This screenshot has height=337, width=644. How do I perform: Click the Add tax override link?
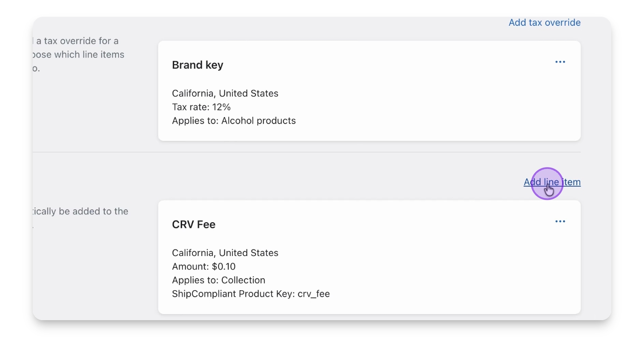click(x=544, y=22)
